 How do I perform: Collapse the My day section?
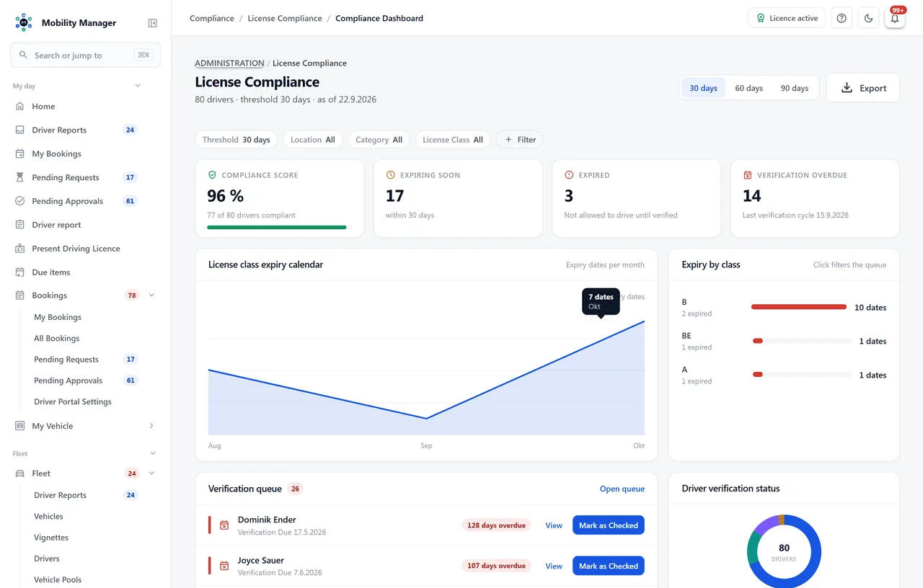pyautogui.click(x=138, y=86)
